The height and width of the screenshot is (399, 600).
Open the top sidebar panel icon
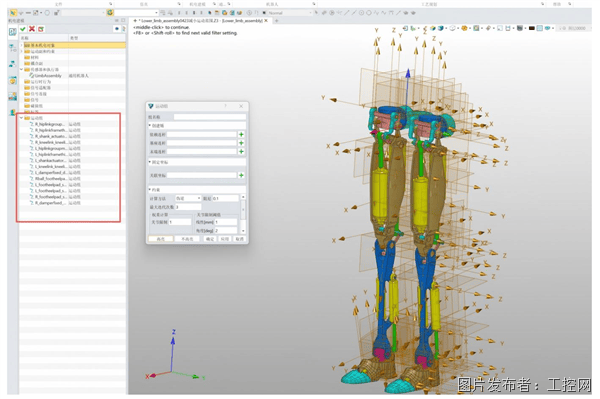[x=13, y=32]
